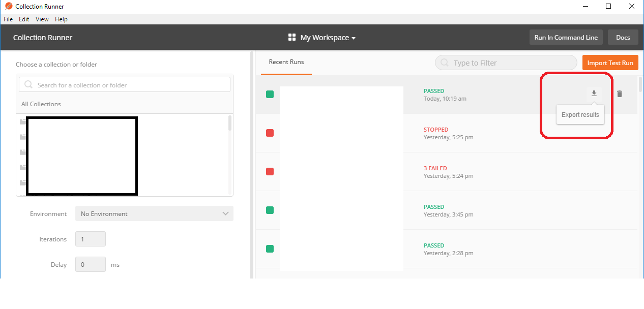Select the green PASSED status square from today
The image size is (644, 309).
click(x=268, y=94)
